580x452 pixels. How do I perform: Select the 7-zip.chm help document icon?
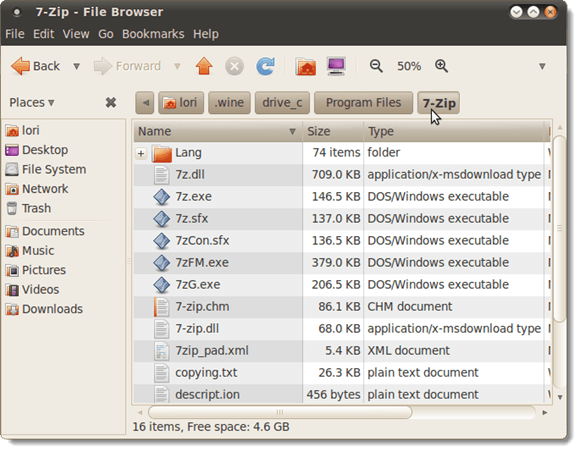click(x=161, y=307)
